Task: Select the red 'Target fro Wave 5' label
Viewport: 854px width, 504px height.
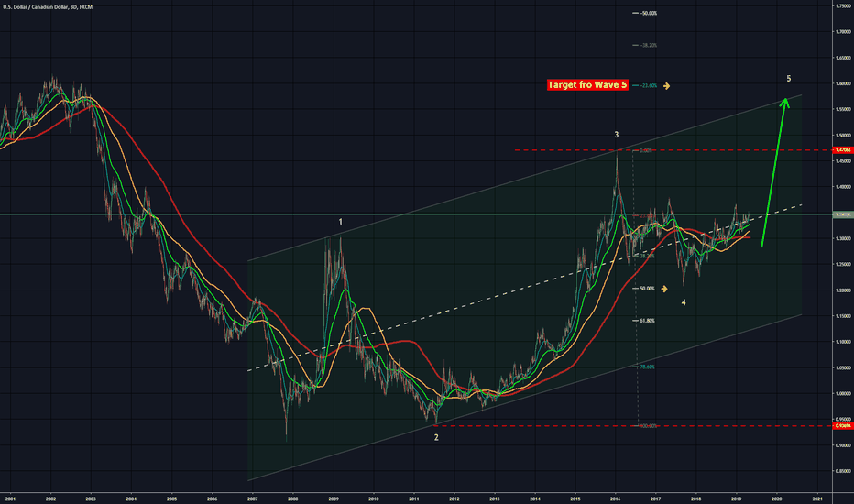Action: click(587, 85)
